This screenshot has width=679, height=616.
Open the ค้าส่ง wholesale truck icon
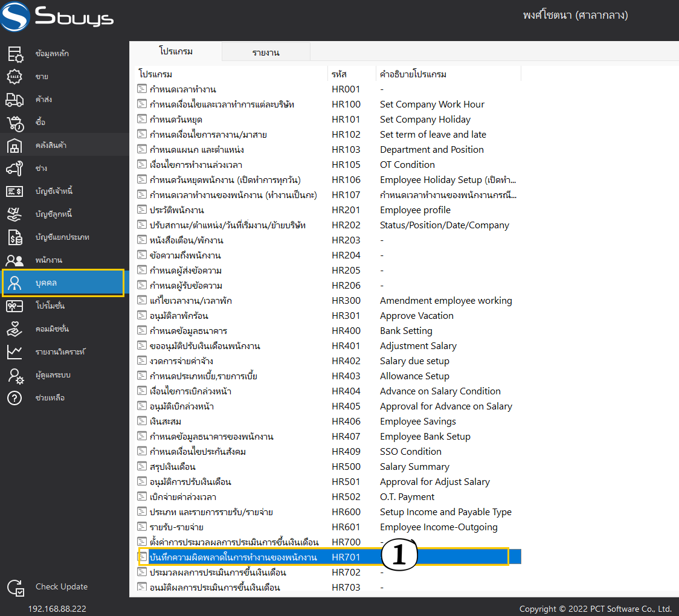tap(14, 100)
